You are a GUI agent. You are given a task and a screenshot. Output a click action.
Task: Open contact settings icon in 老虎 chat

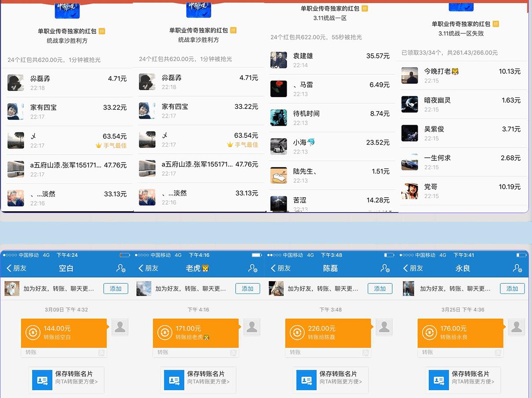(253, 268)
